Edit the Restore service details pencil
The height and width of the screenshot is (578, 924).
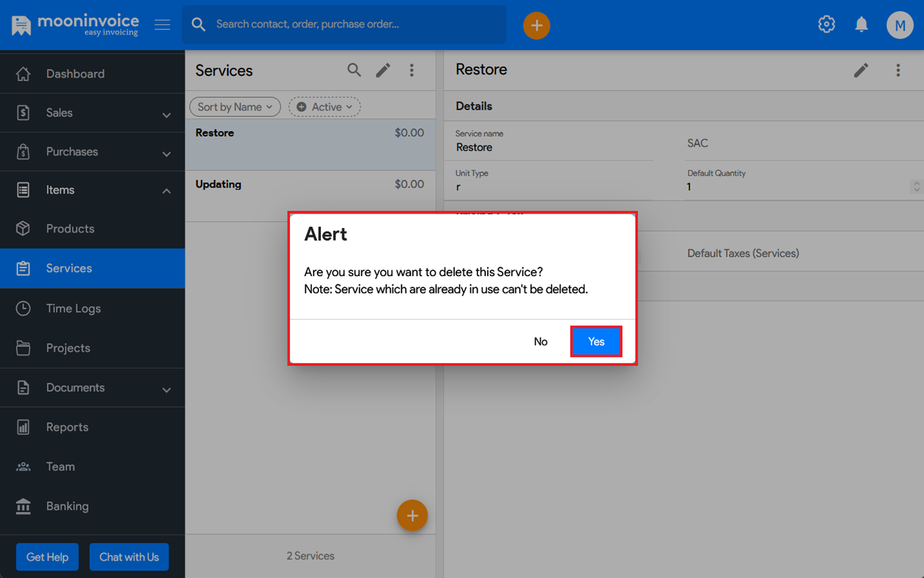click(x=861, y=70)
